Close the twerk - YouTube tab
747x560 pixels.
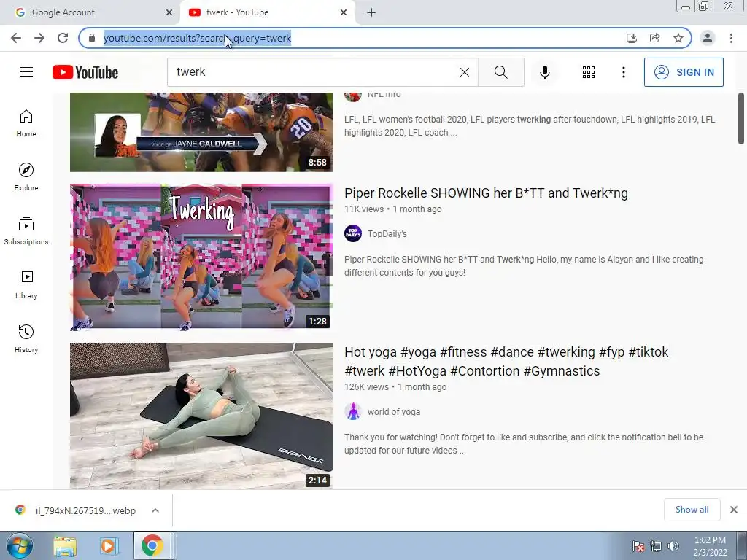tap(344, 12)
